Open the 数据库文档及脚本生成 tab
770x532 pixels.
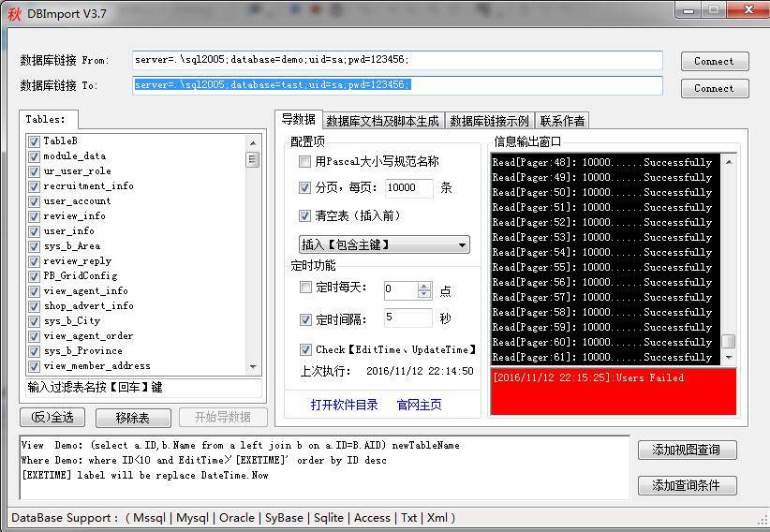[x=382, y=121]
